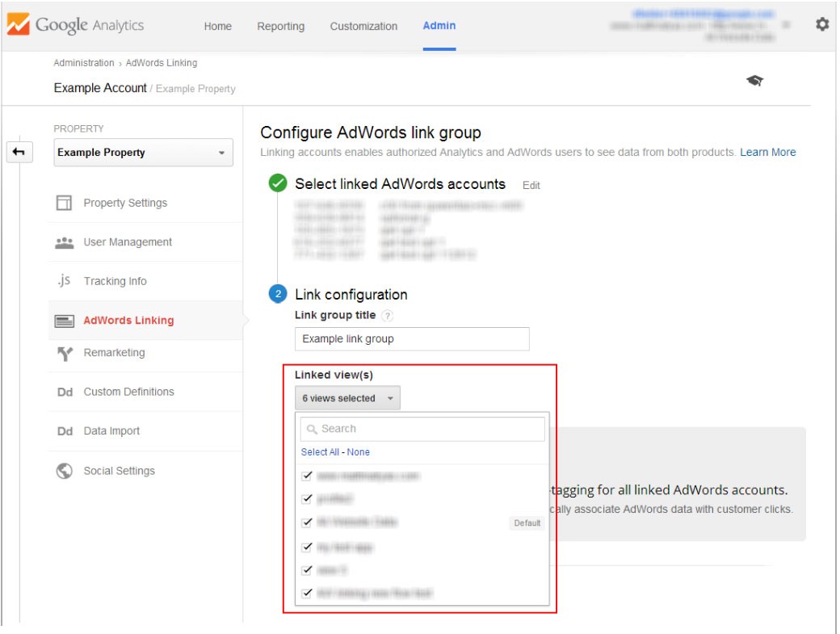The height and width of the screenshot is (634, 840).
Task: Click the User Management people icon
Action: coord(65,242)
